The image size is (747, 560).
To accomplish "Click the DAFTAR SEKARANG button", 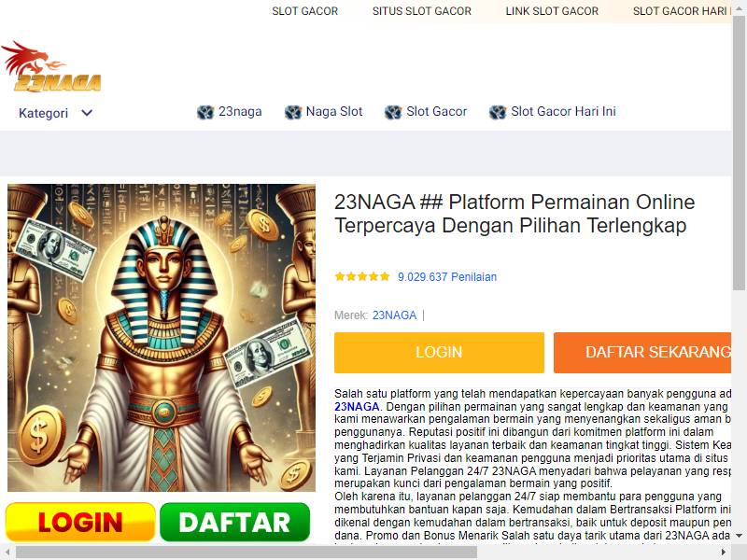I will [x=642, y=353].
